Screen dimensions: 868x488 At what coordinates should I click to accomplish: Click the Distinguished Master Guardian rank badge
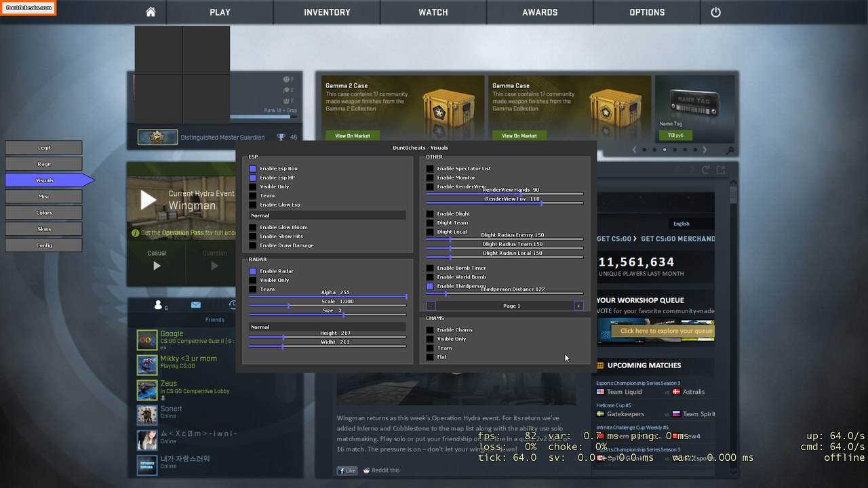(x=157, y=138)
